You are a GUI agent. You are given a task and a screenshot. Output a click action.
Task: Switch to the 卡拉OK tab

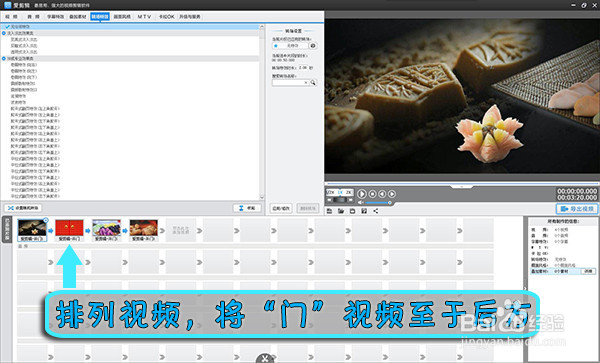(166, 16)
